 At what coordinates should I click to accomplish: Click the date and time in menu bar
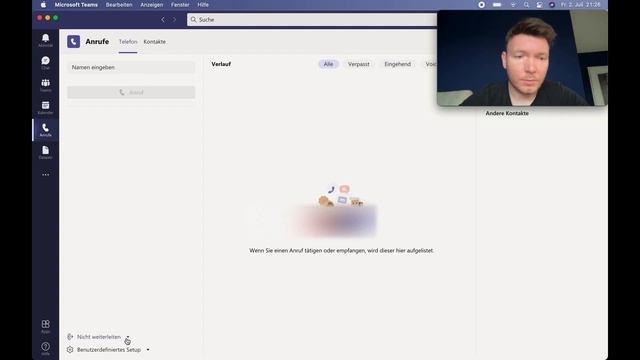tap(580, 5)
